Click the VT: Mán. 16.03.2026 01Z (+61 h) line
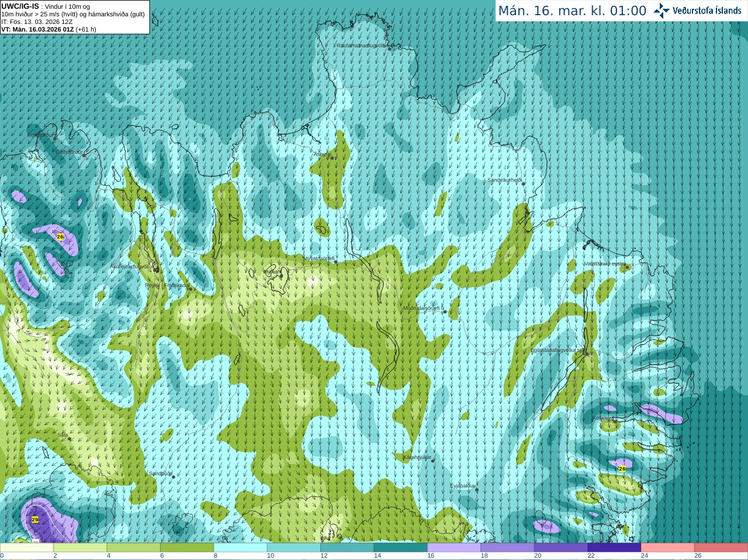Image resolution: width=748 pixels, height=560 pixels. pyautogui.click(x=49, y=29)
